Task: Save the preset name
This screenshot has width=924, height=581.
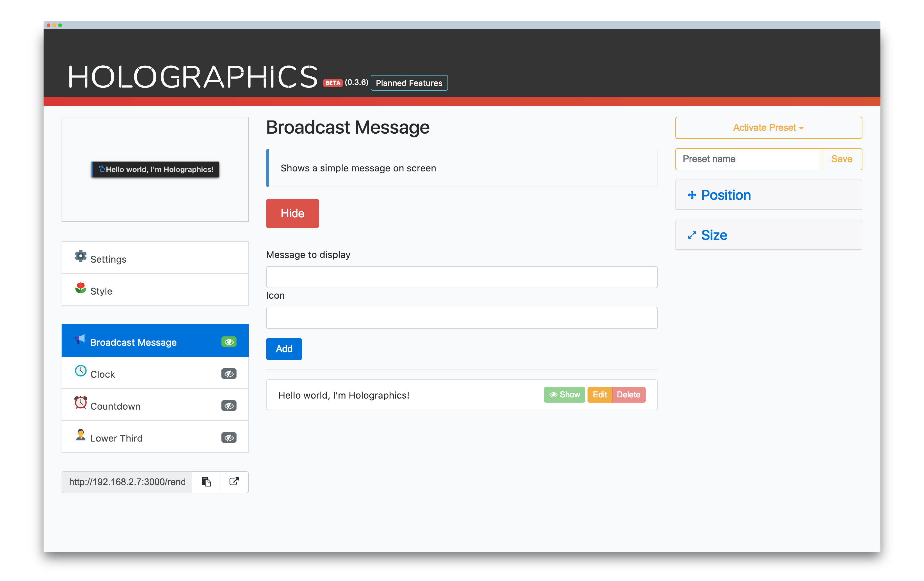Action: 841,159
